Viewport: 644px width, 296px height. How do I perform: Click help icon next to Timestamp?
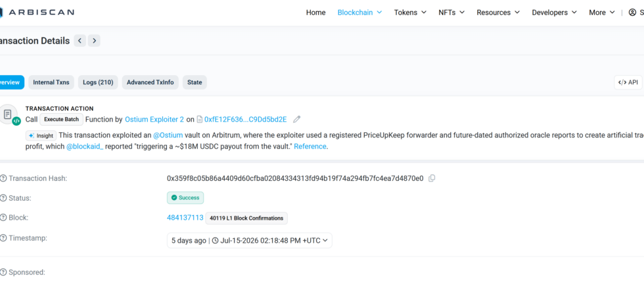pos(3,237)
